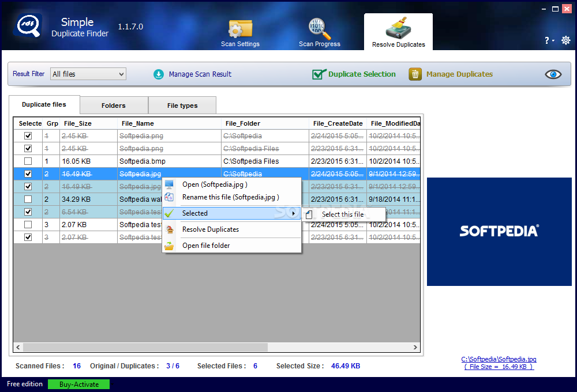The height and width of the screenshot is (392, 577).
Task: Sort by the File_Folder column header
Action: pos(265,123)
